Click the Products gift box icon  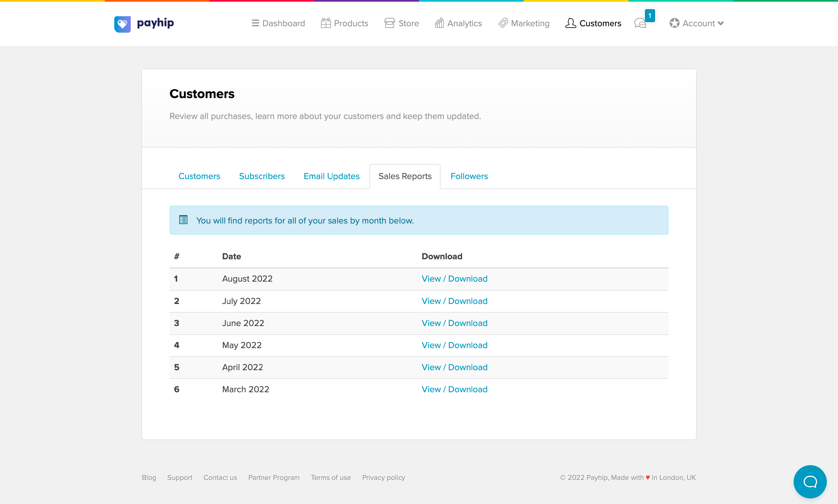point(326,23)
